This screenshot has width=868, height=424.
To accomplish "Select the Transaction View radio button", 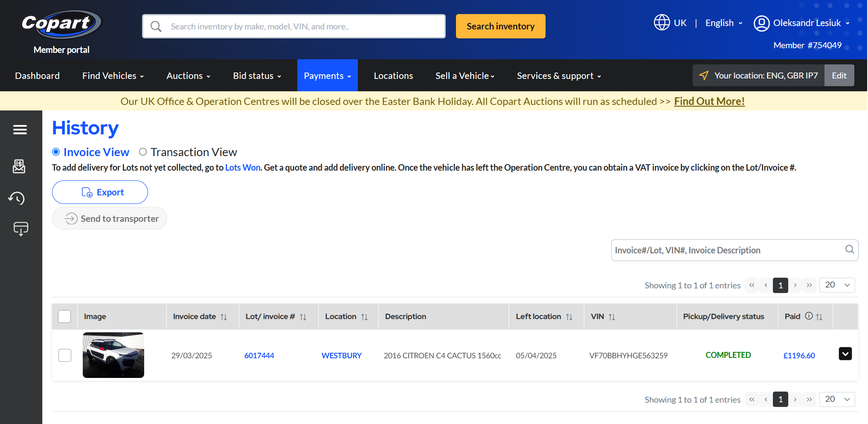I will pyautogui.click(x=143, y=152).
